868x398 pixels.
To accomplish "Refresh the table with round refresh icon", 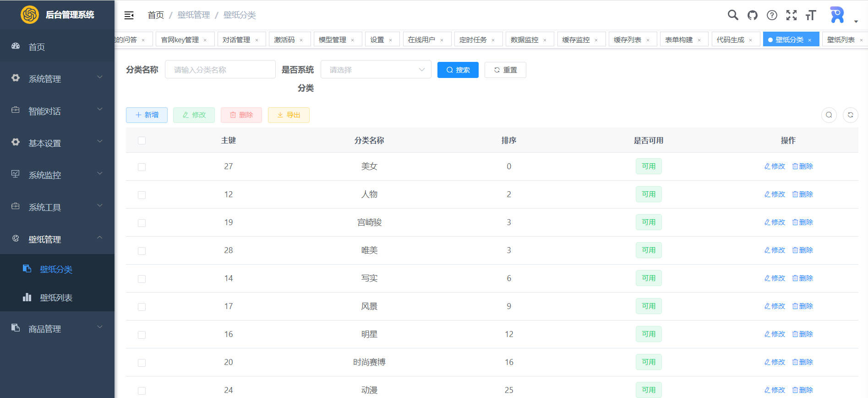I will click(851, 115).
